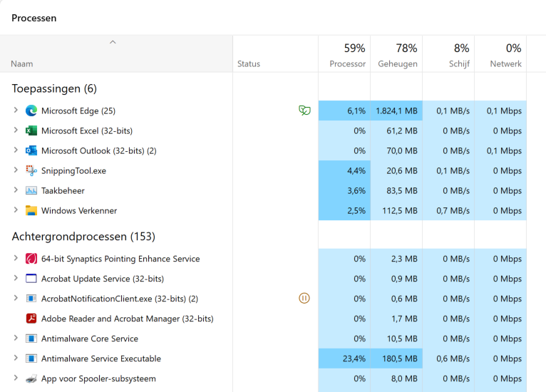The height and width of the screenshot is (392, 546).
Task: Expand the SnippingTool.exe process
Action: [16, 170]
